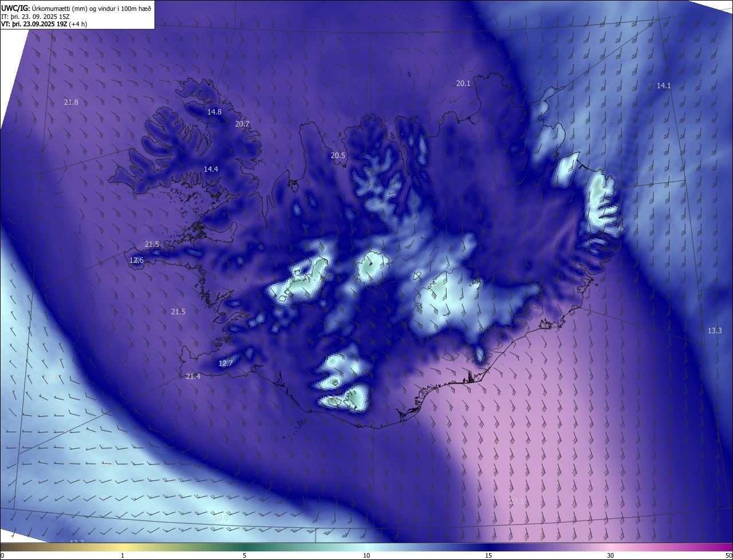Screen dimensions: 733x560
Task: Click the map title 'Úrkomumætti (mm) og vindur í 100m hæð'
Action: (92, 7)
